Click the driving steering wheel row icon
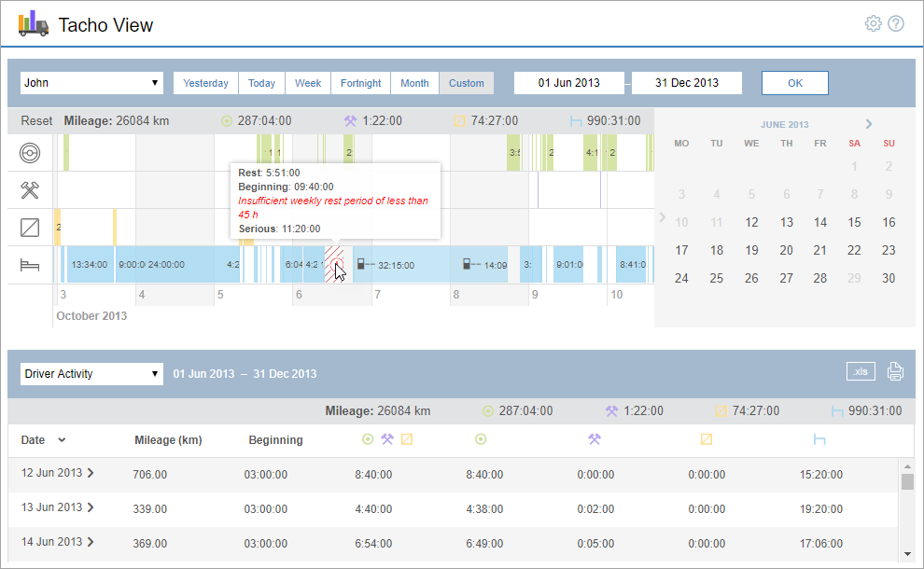 click(x=30, y=152)
